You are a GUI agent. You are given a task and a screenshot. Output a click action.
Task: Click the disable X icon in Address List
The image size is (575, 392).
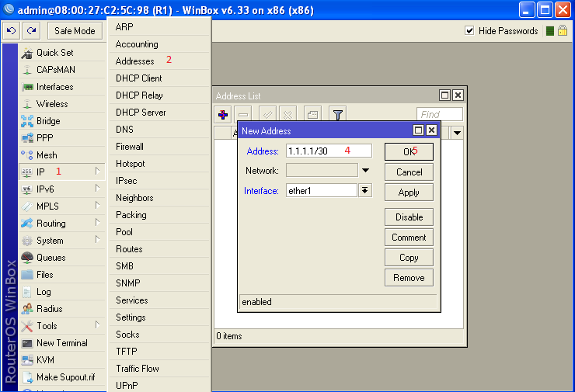point(287,115)
